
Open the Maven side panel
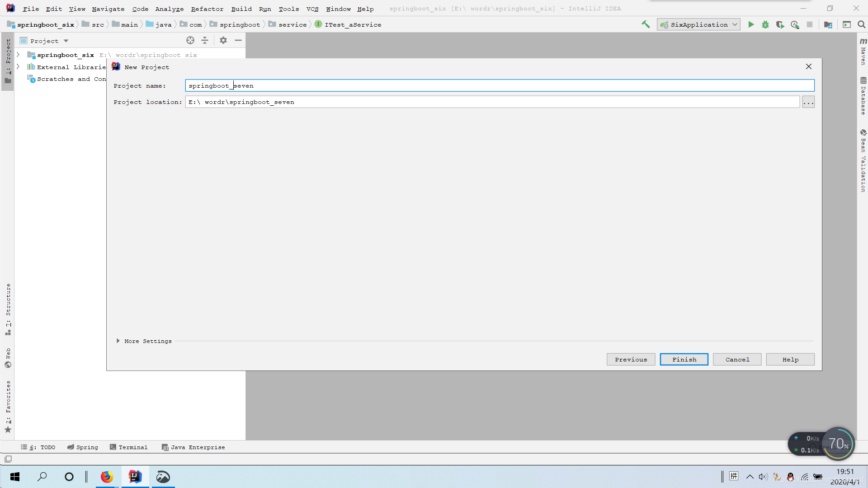tap(863, 51)
